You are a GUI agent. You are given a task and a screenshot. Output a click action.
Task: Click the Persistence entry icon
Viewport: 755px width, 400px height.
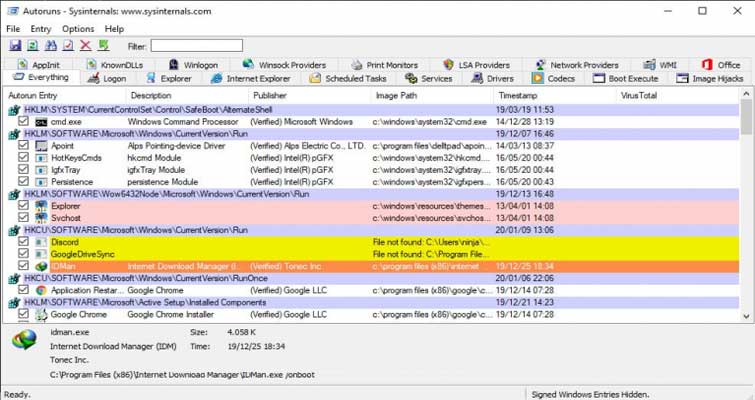coord(41,182)
